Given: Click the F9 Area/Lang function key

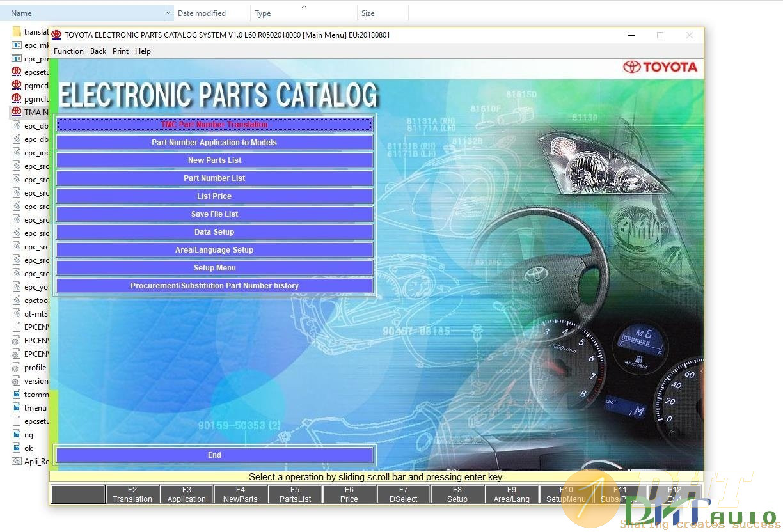Looking at the screenshot, I should [x=512, y=494].
